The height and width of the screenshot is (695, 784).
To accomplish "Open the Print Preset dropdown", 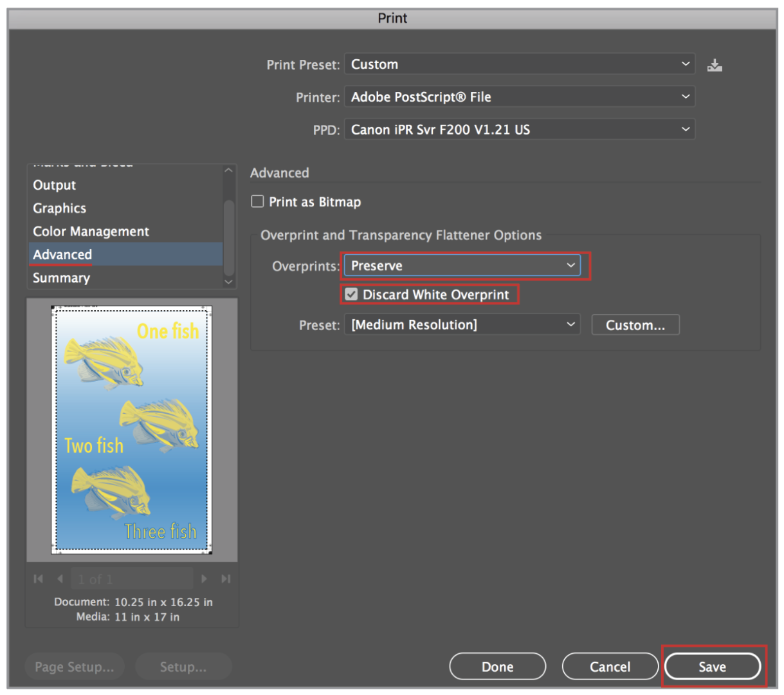I will click(519, 64).
